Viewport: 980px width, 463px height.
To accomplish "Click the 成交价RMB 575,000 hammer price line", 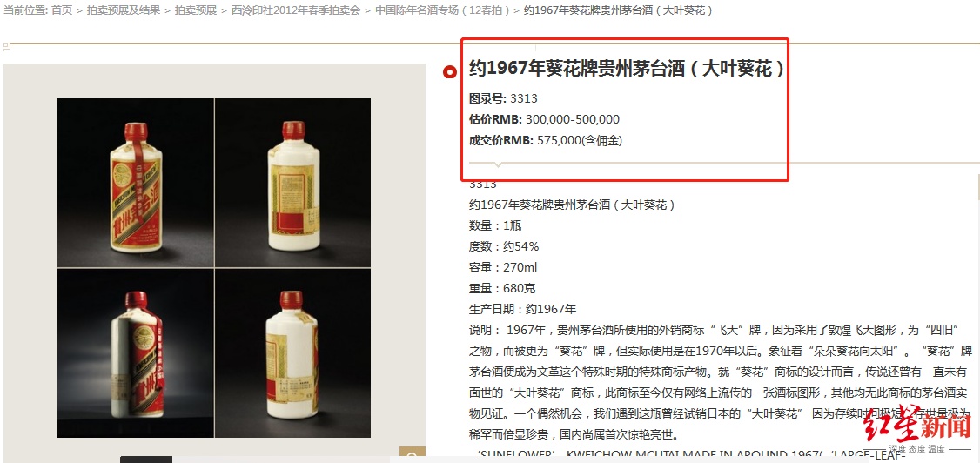I will tap(546, 141).
